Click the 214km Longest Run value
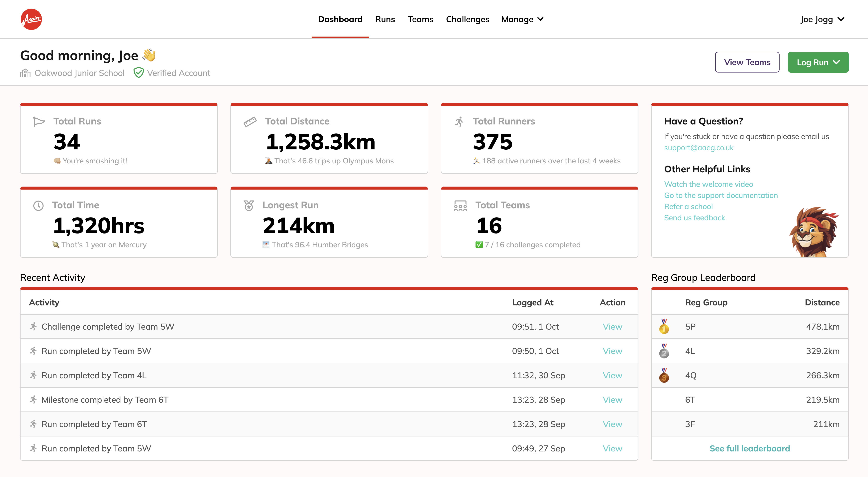Screen dimensions: 868x477 298,226
